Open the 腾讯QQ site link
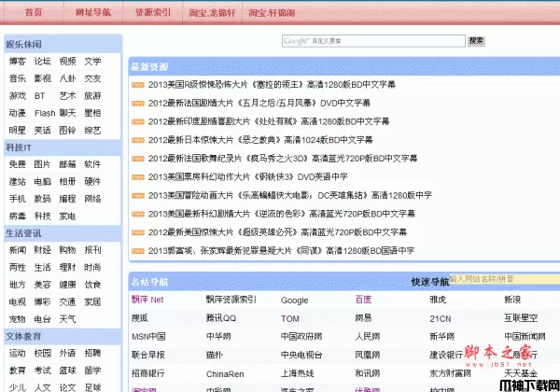The image size is (560, 392). coord(221,318)
